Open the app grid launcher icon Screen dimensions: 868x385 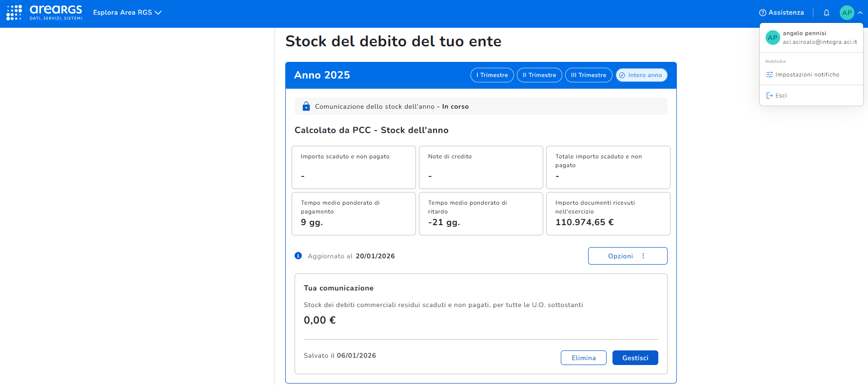[x=14, y=12]
